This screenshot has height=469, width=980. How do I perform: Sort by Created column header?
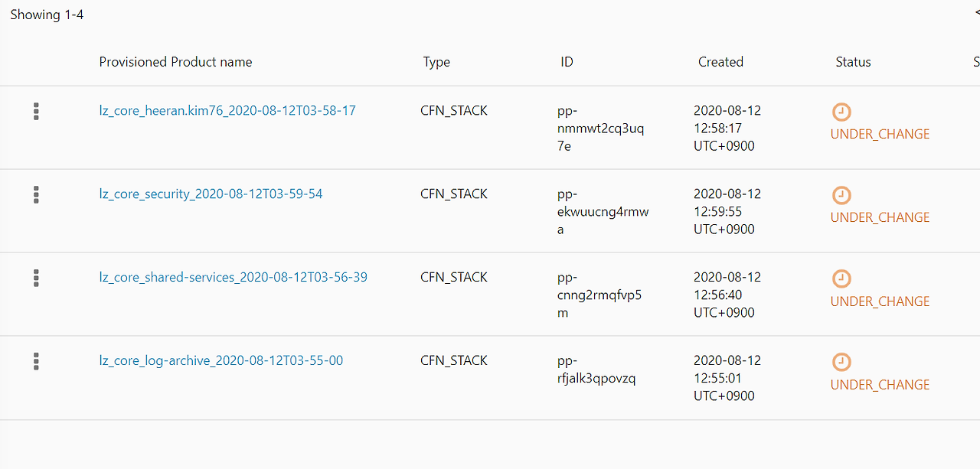point(720,62)
